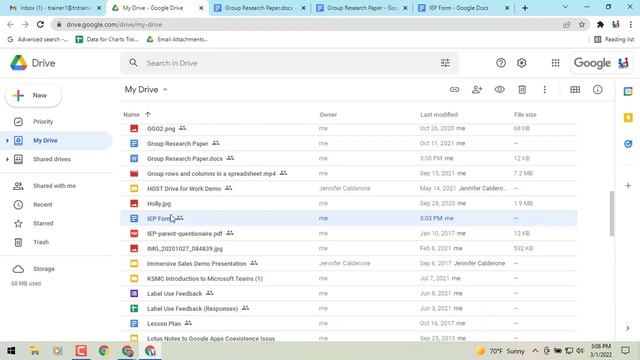
Task: Select IEP-parent-questionaire.pdf file
Action: click(349, 233)
